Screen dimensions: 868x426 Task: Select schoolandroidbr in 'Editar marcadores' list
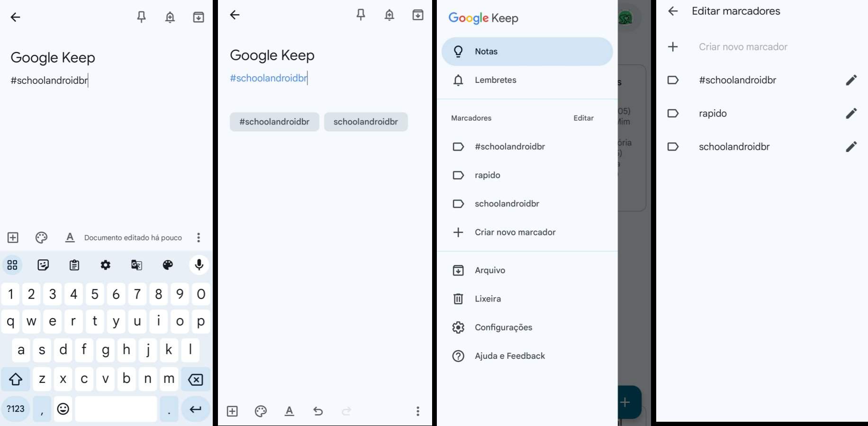pyautogui.click(x=734, y=147)
